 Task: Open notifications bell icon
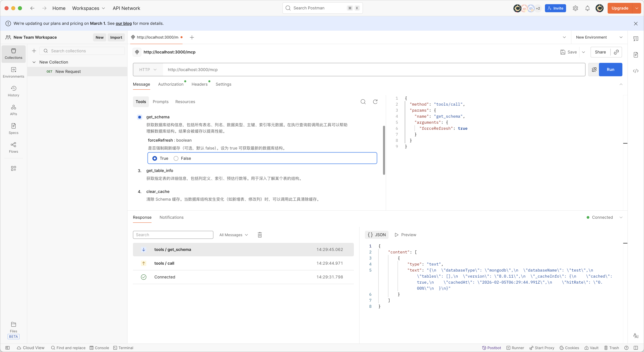(x=587, y=8)
